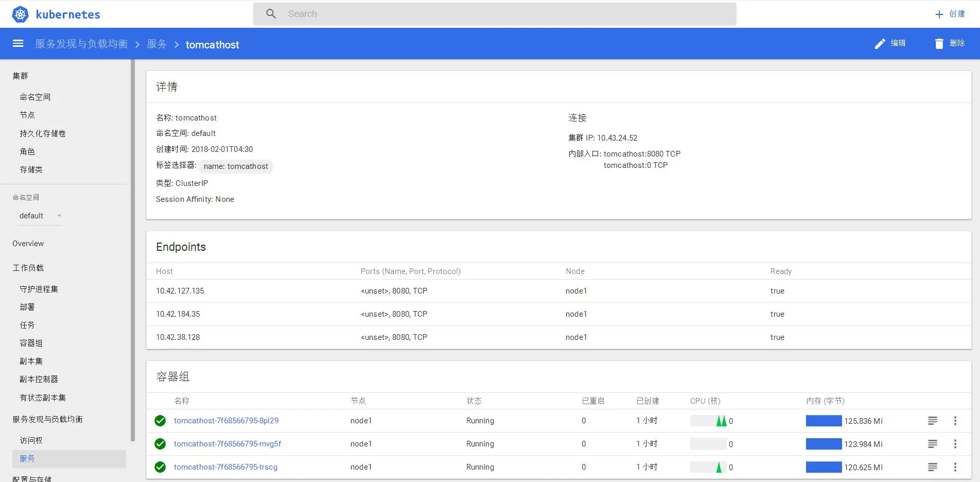The width and height of the screenshot is (980, 482).
Task: Click CPU sparkline graph for pod trscg
Action: (x=708, y=467)
